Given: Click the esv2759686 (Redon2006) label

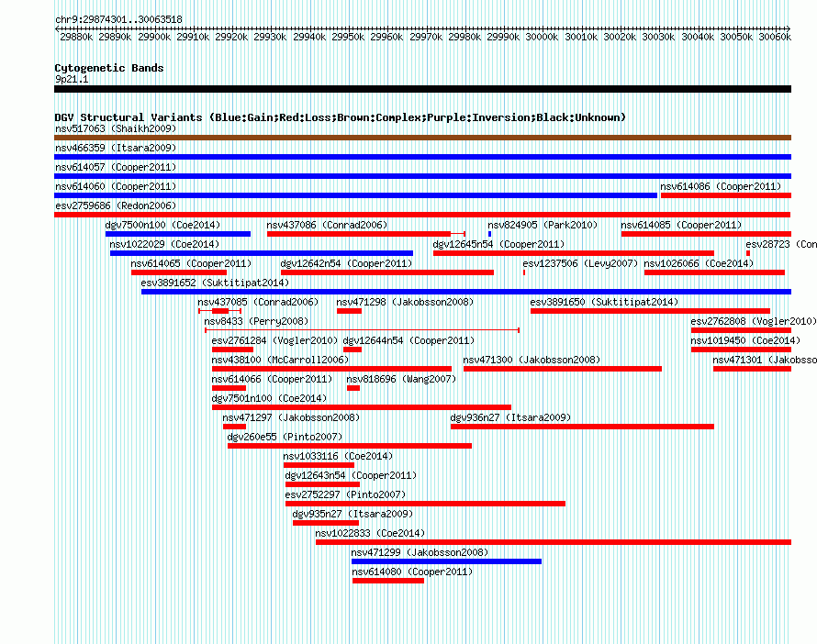Looking at the screenshot, I should click(x=116, y=205).
